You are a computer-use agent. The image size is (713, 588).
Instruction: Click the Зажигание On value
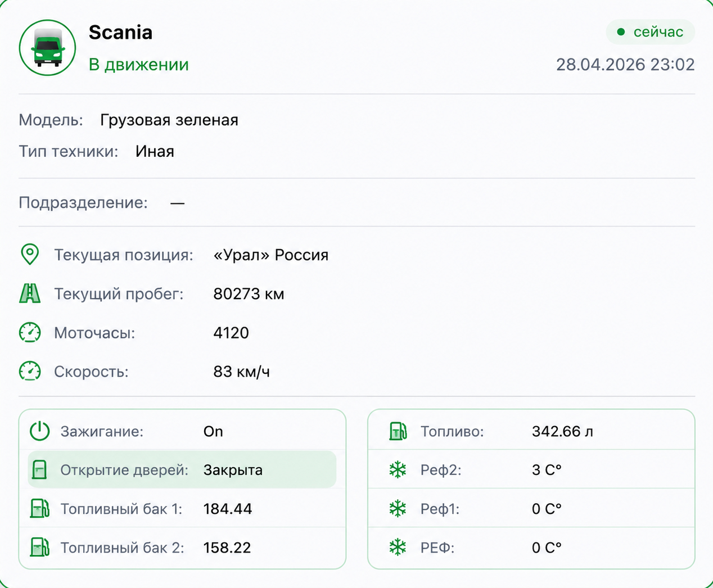213,431
